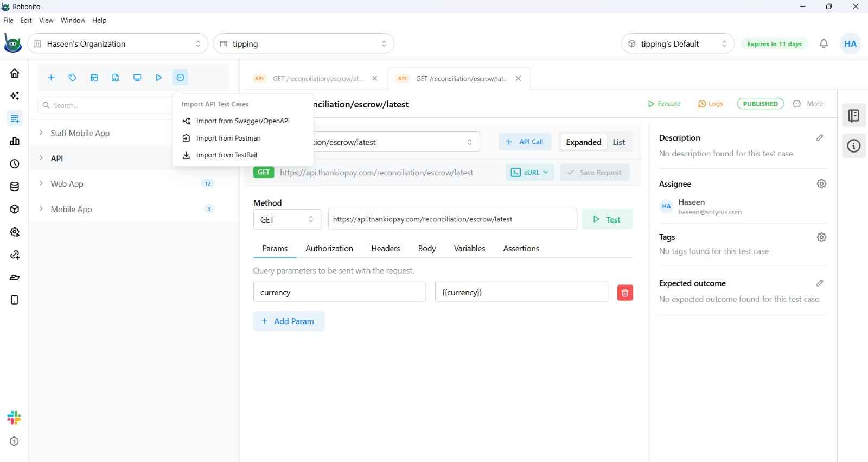The width and height of the screenshot is (868, 462).
Task: Click the calendar icon in toolbar
Action: tap(94, 78)
